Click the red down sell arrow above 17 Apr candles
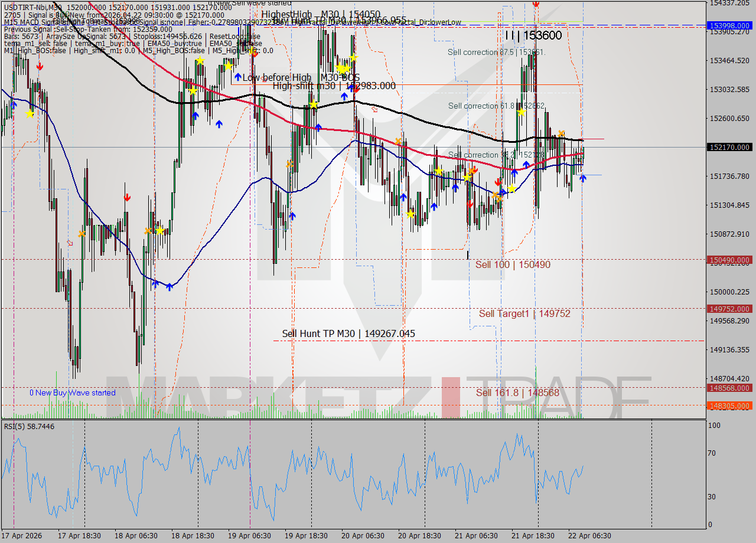The image size is (756, 543). (x=40, y=67)
